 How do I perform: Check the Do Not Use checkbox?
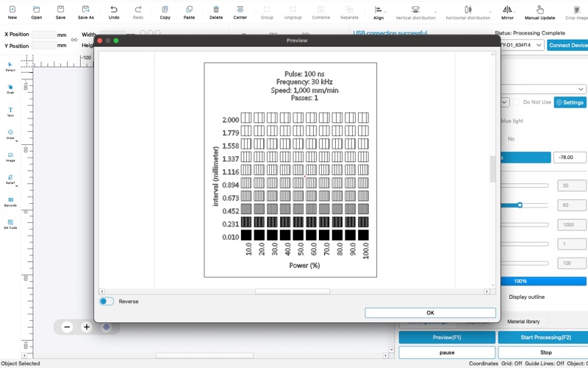[516, 102]
